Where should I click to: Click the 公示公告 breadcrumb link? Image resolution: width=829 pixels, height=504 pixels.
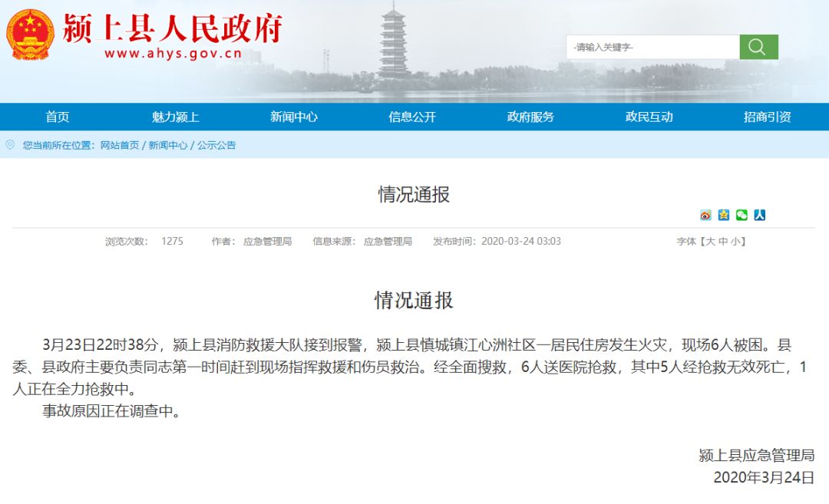(216, 145)
